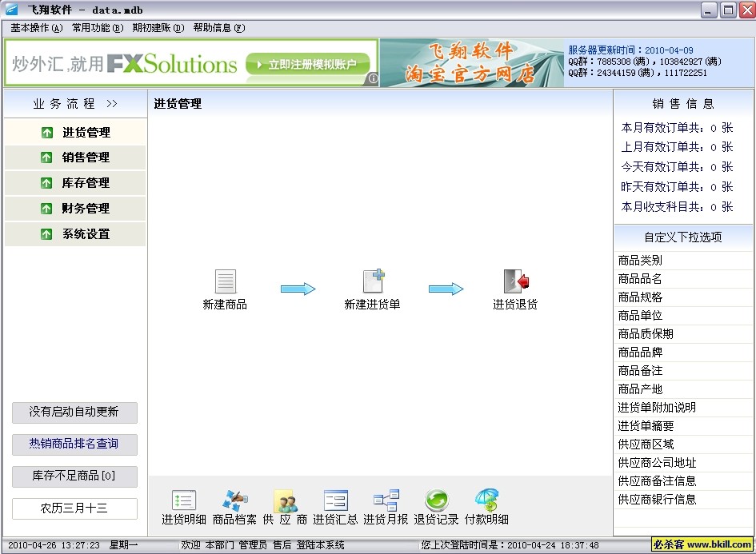Click 立即注册模拟账户 green banner button
The width and height of the screenshot is (756, 554).
point(308,64)
